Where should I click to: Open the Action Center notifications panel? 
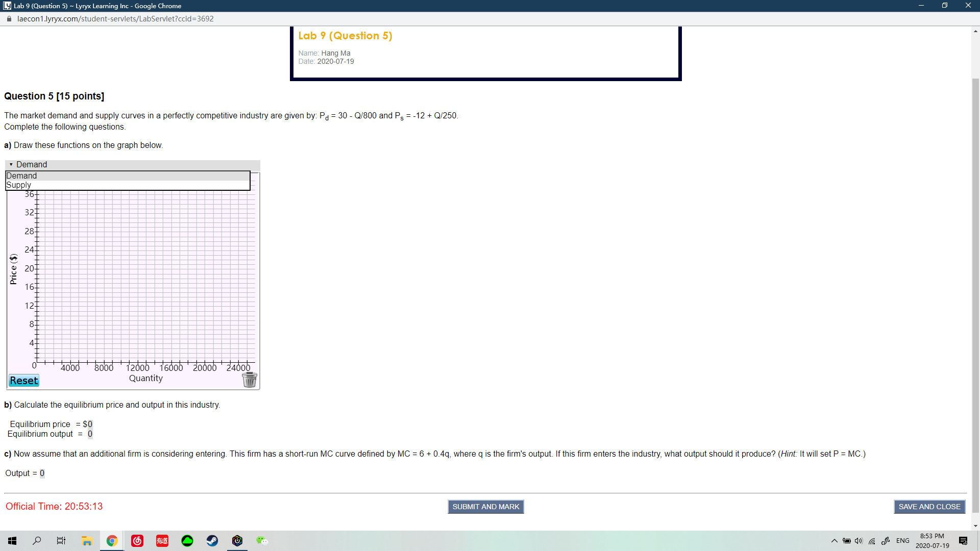(x=964, y=541)
